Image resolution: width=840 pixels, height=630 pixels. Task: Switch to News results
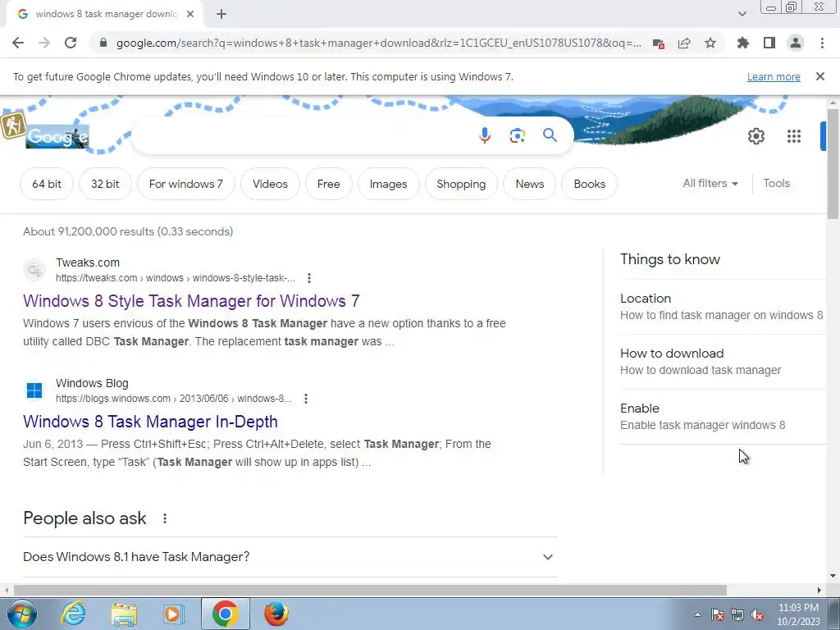pos(530,184)
